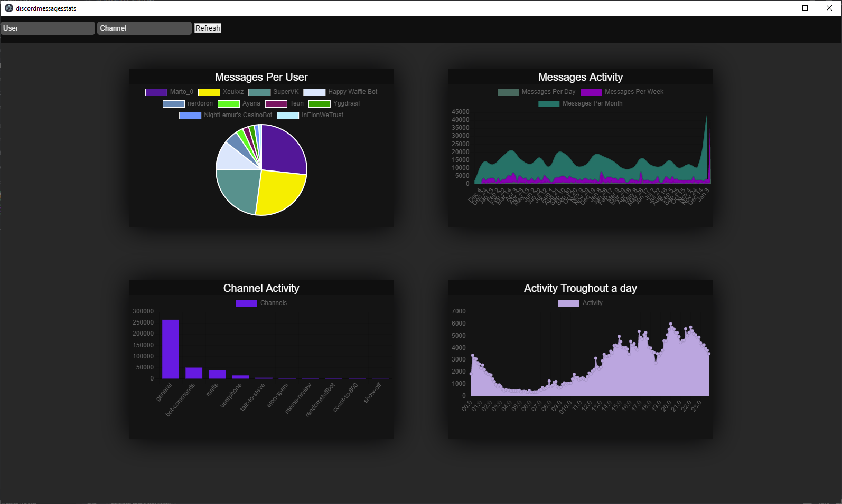This screenshot has height=504, width=842.
Task: Click the 300000 y-axis value
Action: pyautogui.click(x=143, y=311)
